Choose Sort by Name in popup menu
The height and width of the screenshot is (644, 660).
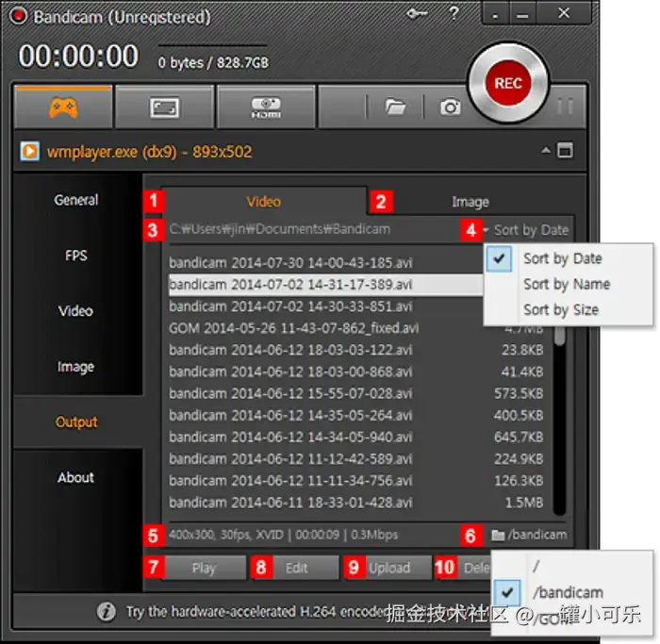point(569,284)
